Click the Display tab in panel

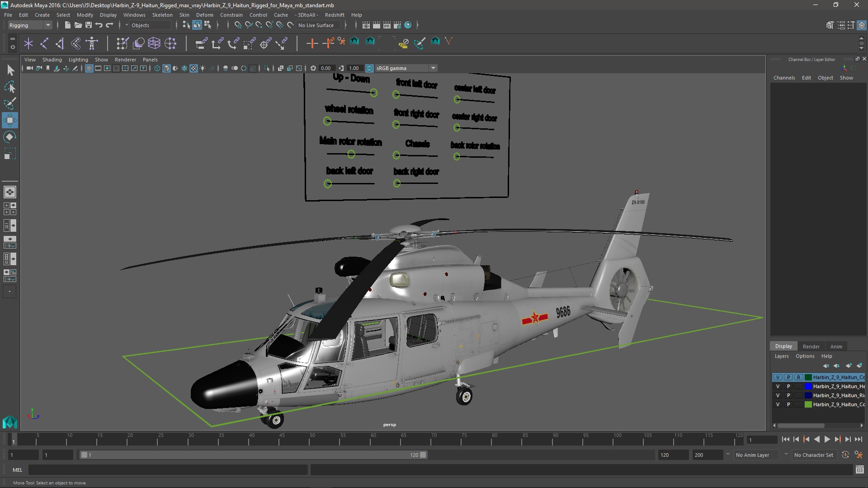pyautogui.click(x=783, y=346)
